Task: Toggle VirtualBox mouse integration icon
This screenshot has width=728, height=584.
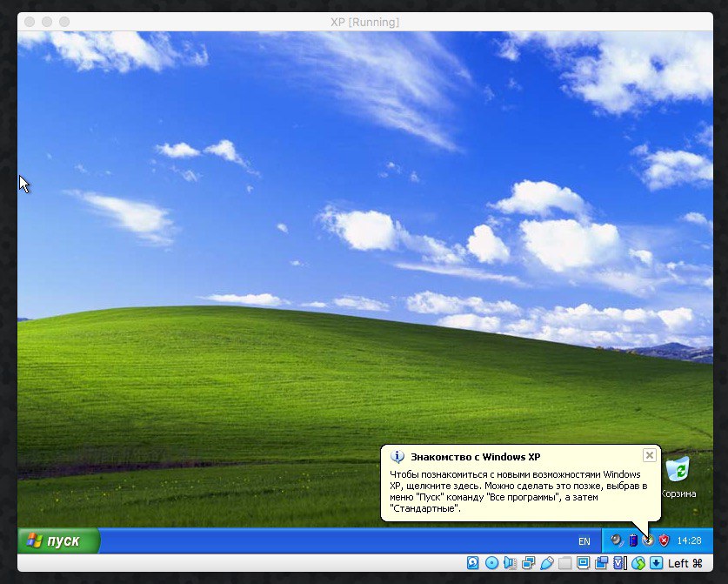Action: 638,563
